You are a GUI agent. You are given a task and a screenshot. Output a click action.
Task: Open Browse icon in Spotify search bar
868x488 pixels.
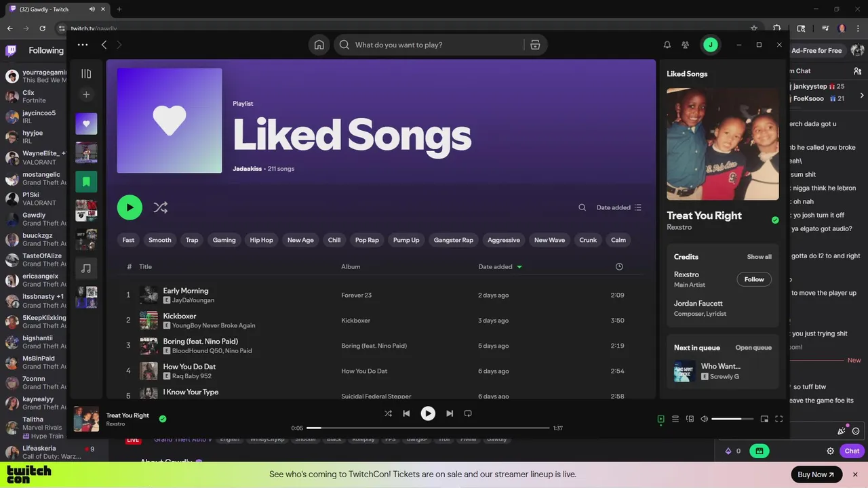tap(535, 45)
